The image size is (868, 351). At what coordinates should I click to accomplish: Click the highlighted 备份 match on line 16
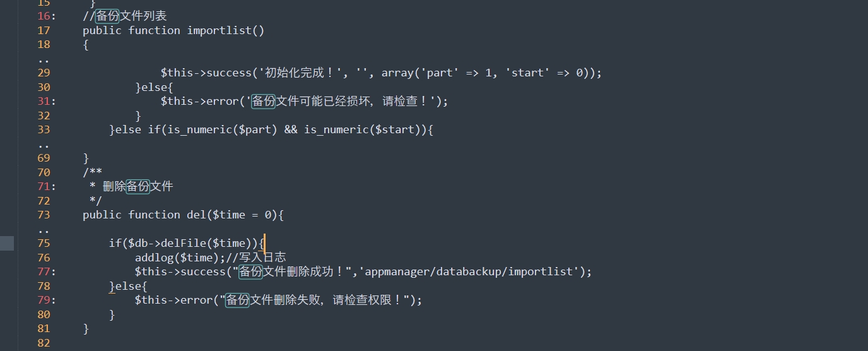[107, 16]
